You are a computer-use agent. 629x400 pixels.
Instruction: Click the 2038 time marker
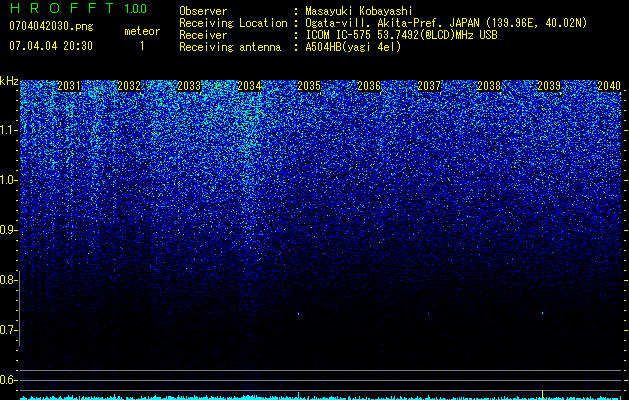[x=489, y=86]
